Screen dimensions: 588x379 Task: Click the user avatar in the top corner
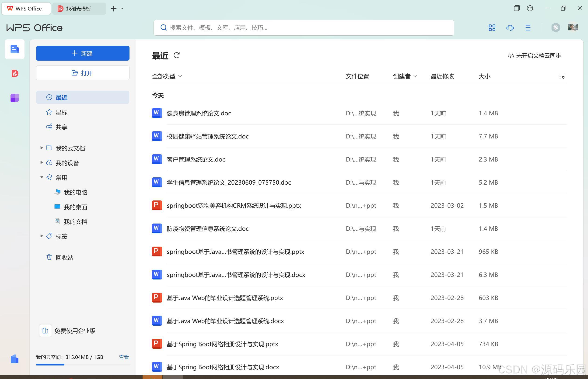[573, 27]
